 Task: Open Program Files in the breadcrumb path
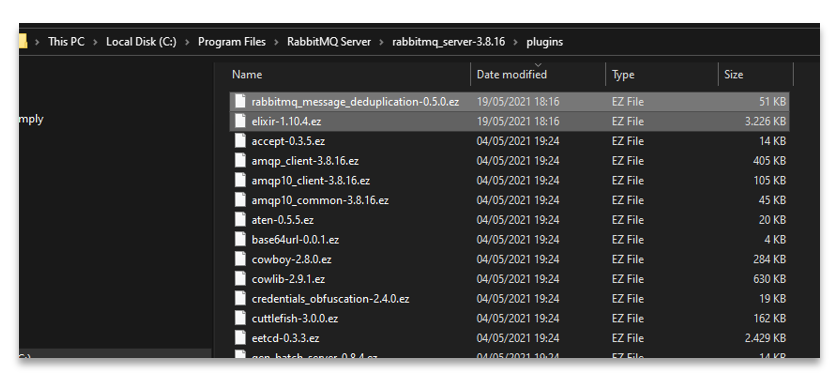tap(232, 41)
